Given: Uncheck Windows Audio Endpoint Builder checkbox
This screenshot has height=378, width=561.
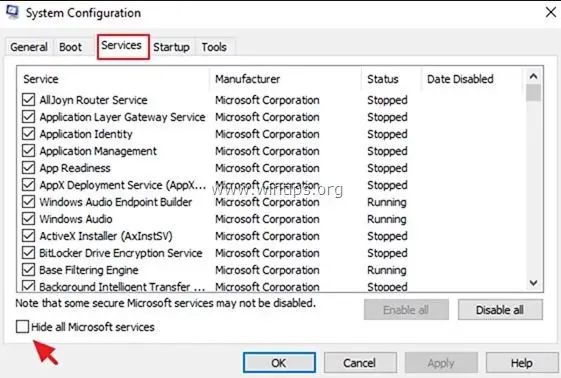Looking at the screenshot, I should pos(28,202).
